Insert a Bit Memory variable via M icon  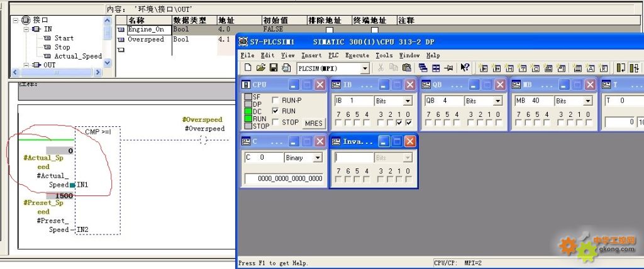pos(509,68)
